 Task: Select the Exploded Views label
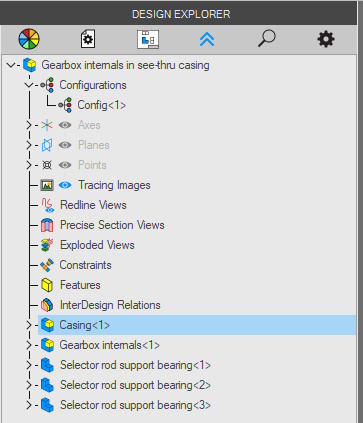pos(97,245)
